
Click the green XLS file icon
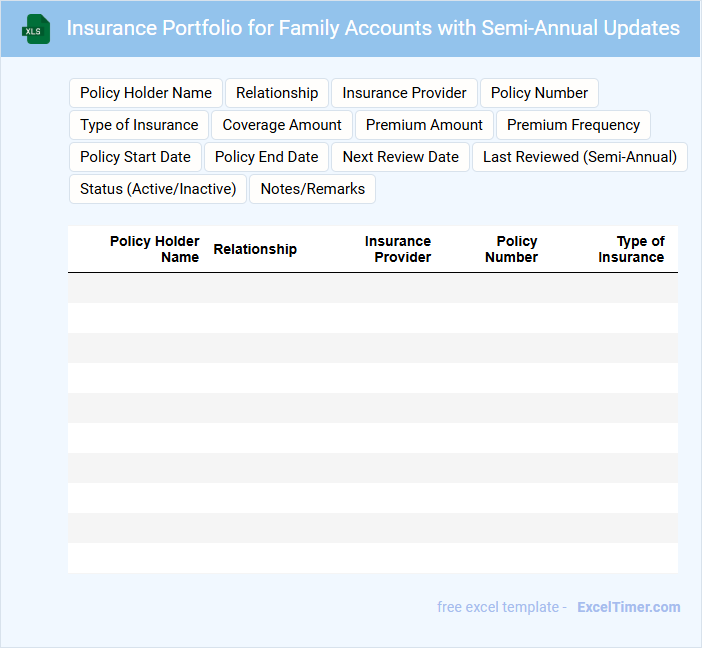[37, 29]
